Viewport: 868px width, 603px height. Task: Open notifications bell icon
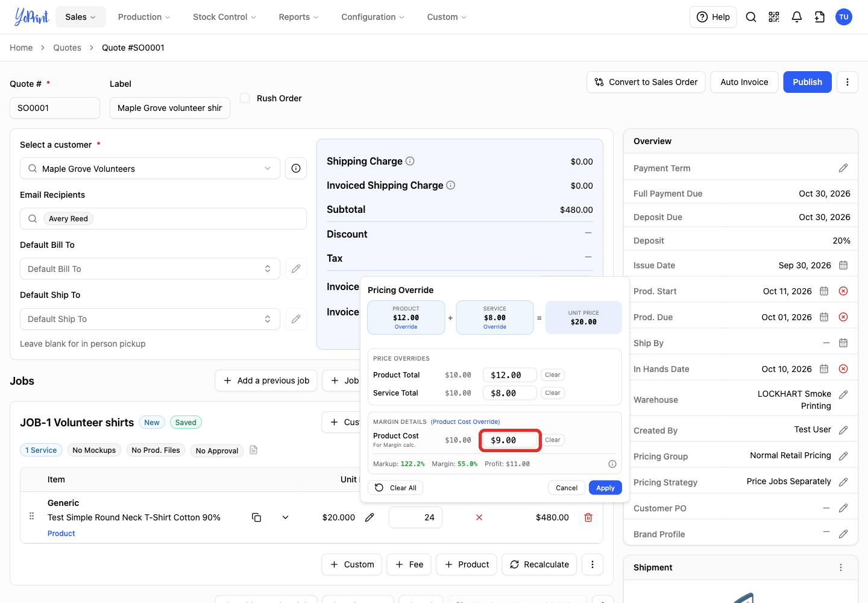click(797, 17)
